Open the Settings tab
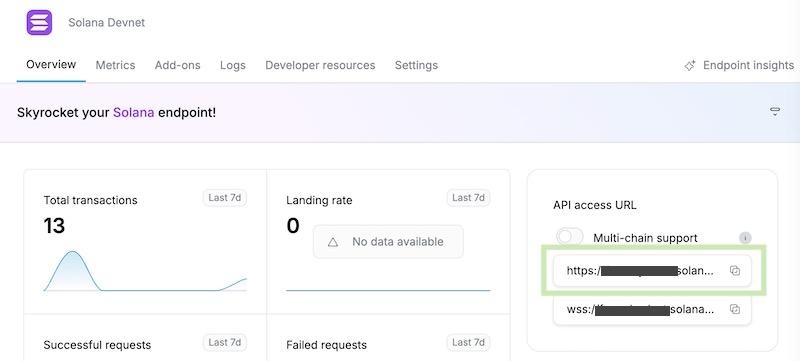 (416, 65)
